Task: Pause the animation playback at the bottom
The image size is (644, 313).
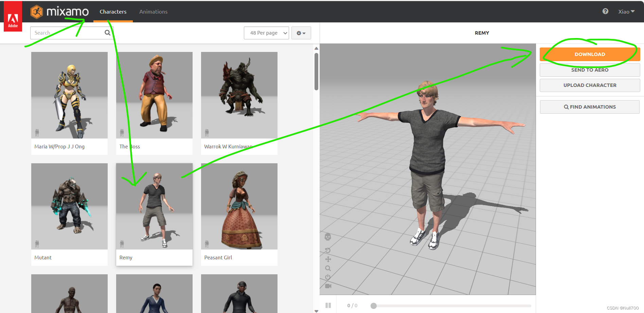Action: [328, 305]
